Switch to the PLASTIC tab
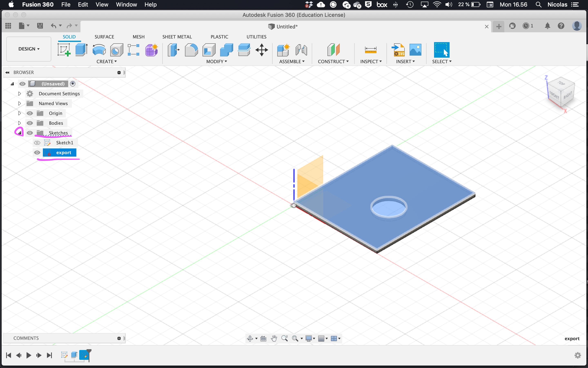This screenshot has width=588, height=368. pos(219,37)
